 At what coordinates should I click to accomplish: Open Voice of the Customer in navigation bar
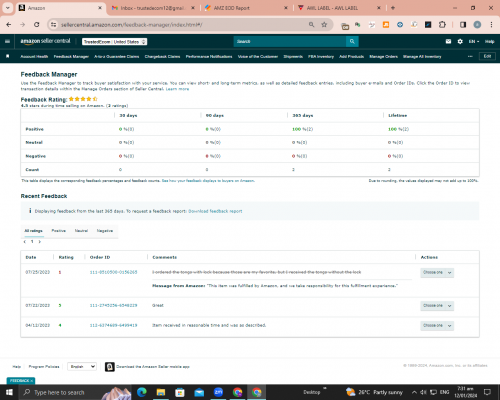click(258, 56)
